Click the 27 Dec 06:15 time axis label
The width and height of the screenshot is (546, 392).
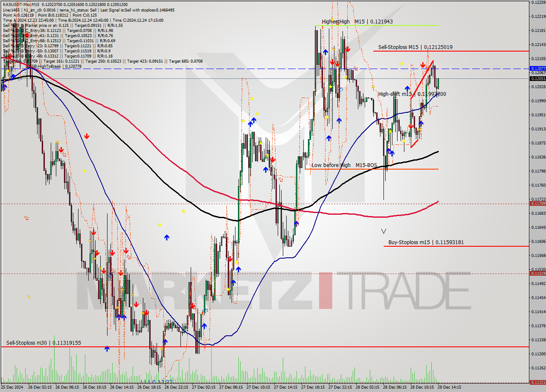(x=232, y=388)
